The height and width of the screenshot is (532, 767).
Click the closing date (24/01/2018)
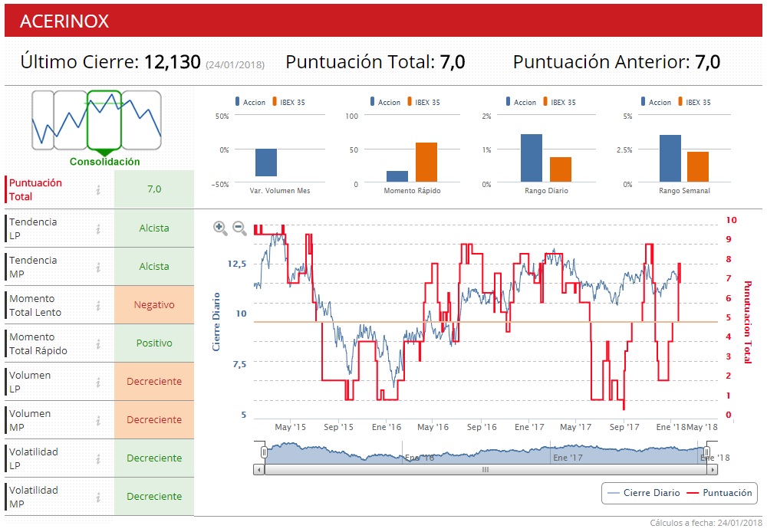click(x=235, y=64)
